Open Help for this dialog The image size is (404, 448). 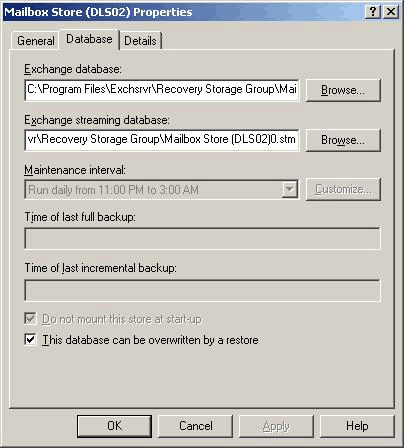tap(357, 426)
